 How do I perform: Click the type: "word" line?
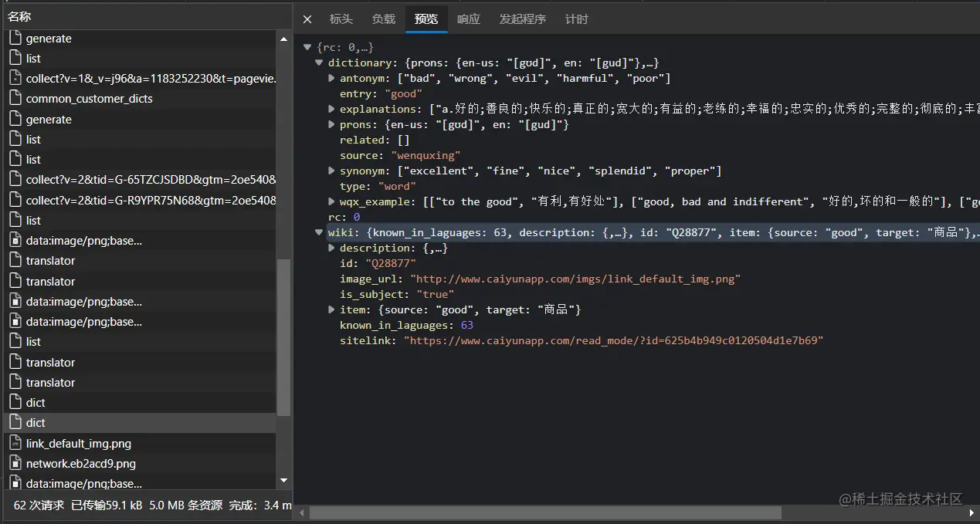[x=378, y=186]
